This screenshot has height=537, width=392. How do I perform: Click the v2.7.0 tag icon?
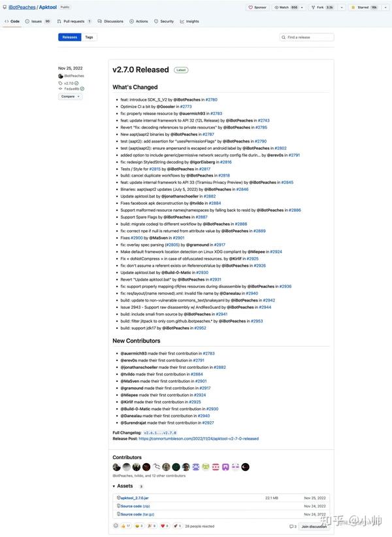tap(61, 83)
